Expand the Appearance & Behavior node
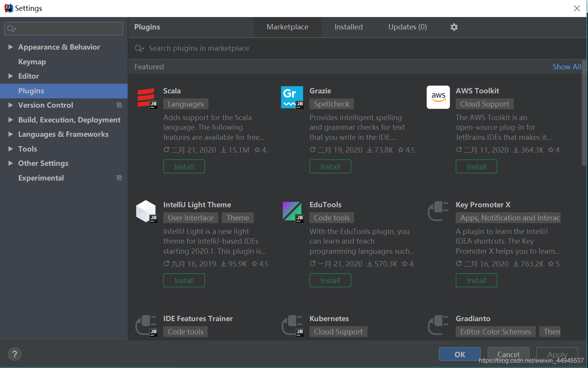The height and width of the screenshot is (368, 588). click(11, 47)
